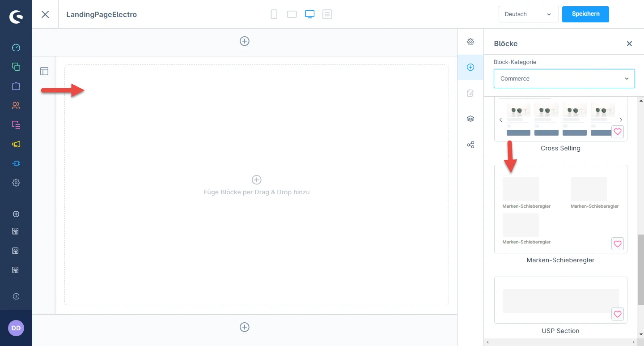Favorite the Marken-Schieberegler block
Viewport: 644px width, 346px height.
tap(617, 244)
